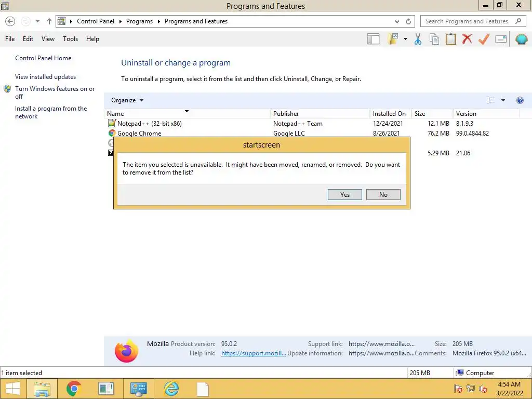Open the File menu
The width and height of the screenshot is (532, 399).
[x=10, y=39]
